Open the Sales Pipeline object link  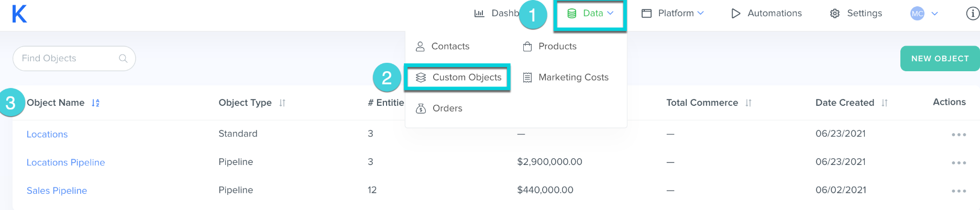coord(57,191)
